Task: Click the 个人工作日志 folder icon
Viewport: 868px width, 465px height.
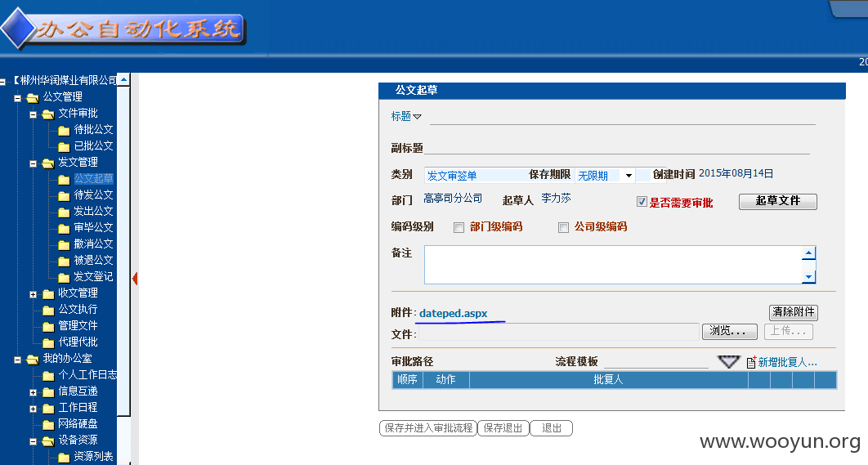Action: point(48,375)
